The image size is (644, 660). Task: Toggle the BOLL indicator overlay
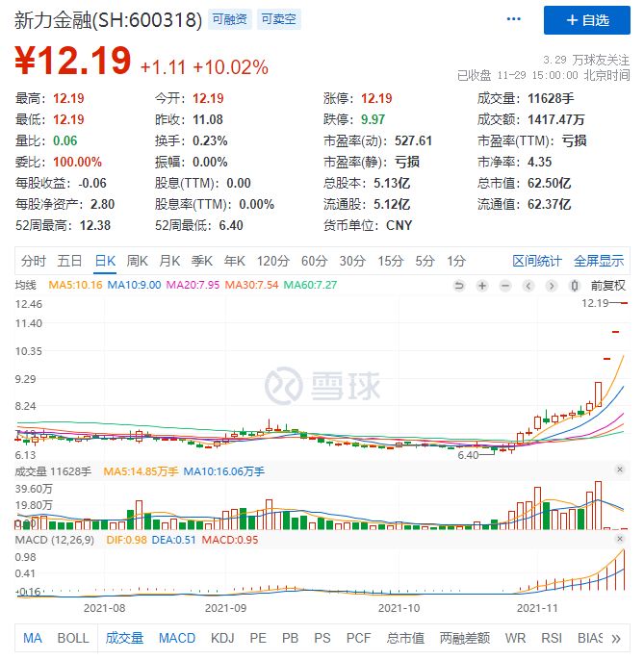[x=73, y=638]
